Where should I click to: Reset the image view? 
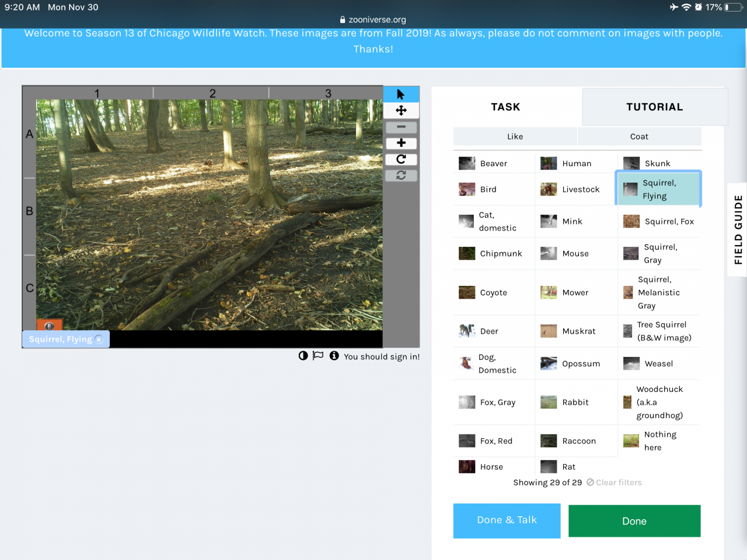401,175
